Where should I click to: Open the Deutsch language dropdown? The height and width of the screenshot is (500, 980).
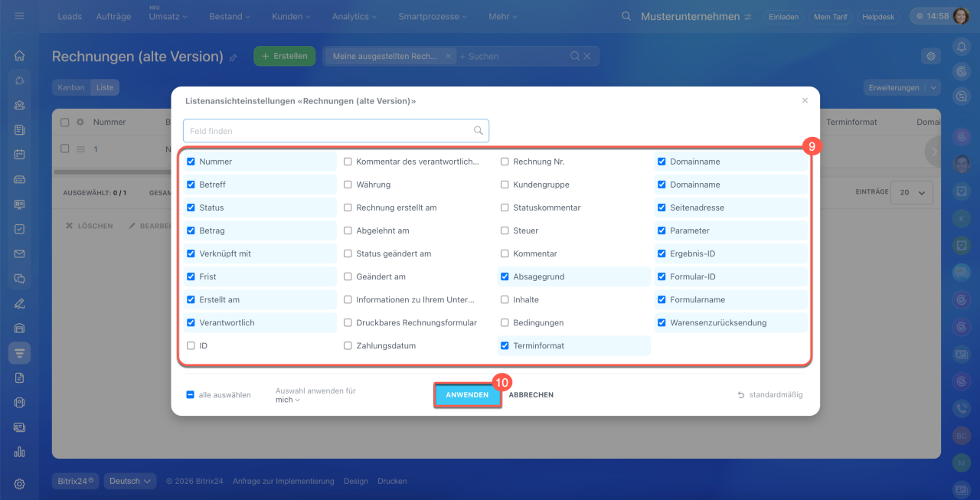click(130, 481)
